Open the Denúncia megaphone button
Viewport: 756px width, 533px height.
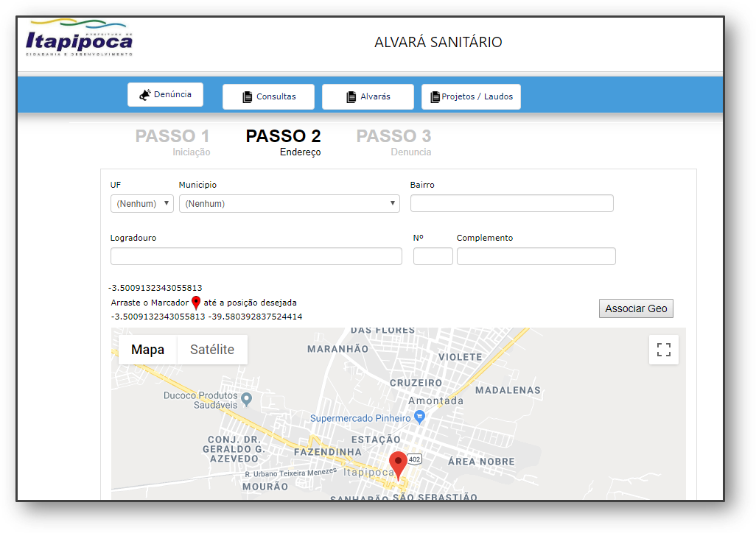pyautogui.click(x=165, y=95)
